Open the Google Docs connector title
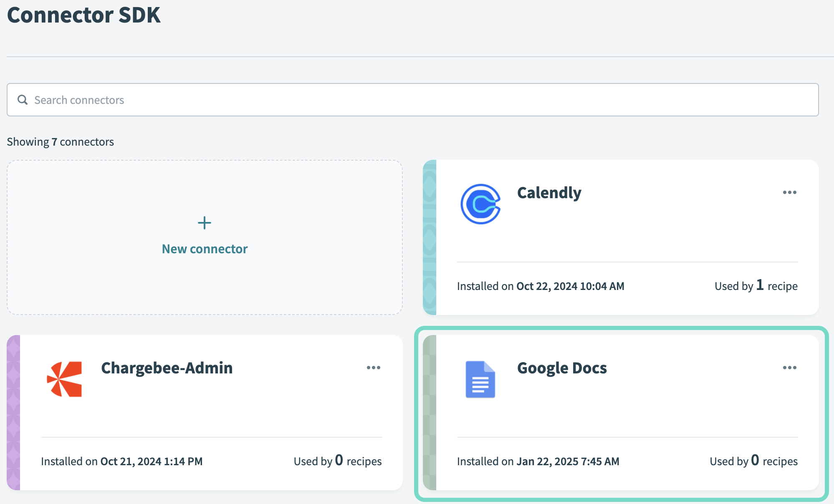Screen dimensions: 834x504 tap(562, 368)
